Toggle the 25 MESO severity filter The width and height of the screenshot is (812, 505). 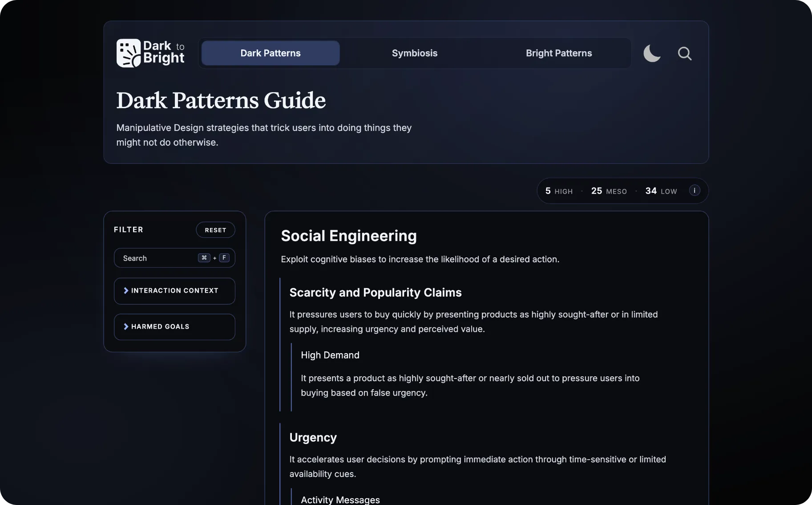pos(608,191)
